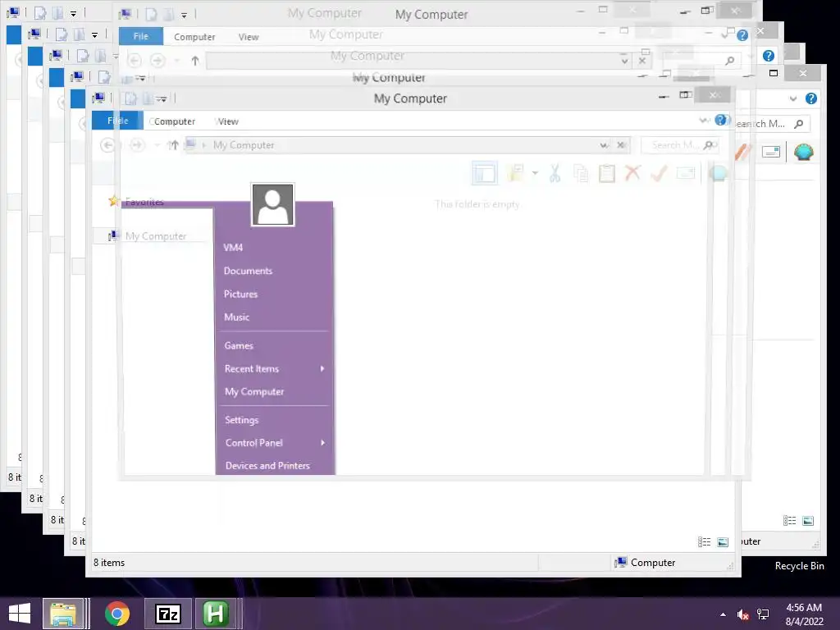Click the muted volume tray icon
This screenshot has height=630, width=840.
[742, 614]
